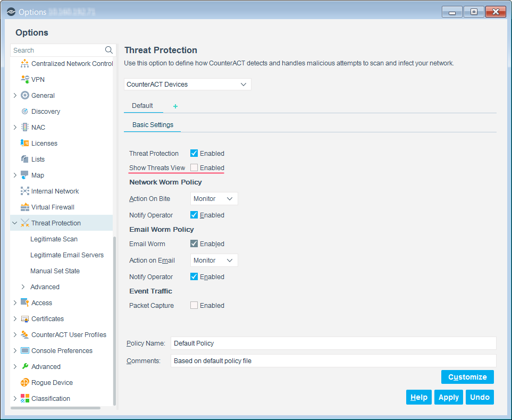The height and width of the screenshot is (420, 512).
Task: Enable the Packet Capture checkbox
Action: 194,305
